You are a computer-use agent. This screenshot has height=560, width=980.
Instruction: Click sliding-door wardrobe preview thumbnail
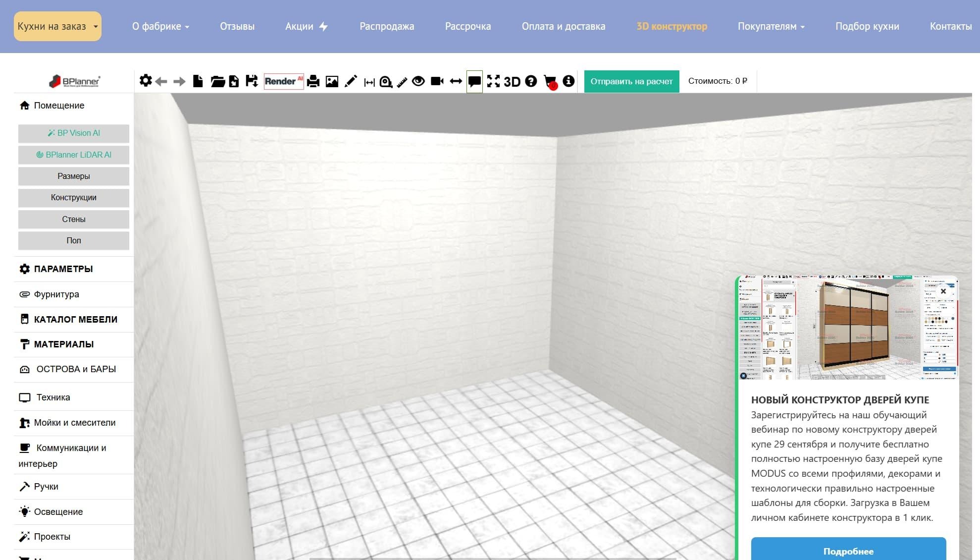click(x=848, y=328)
